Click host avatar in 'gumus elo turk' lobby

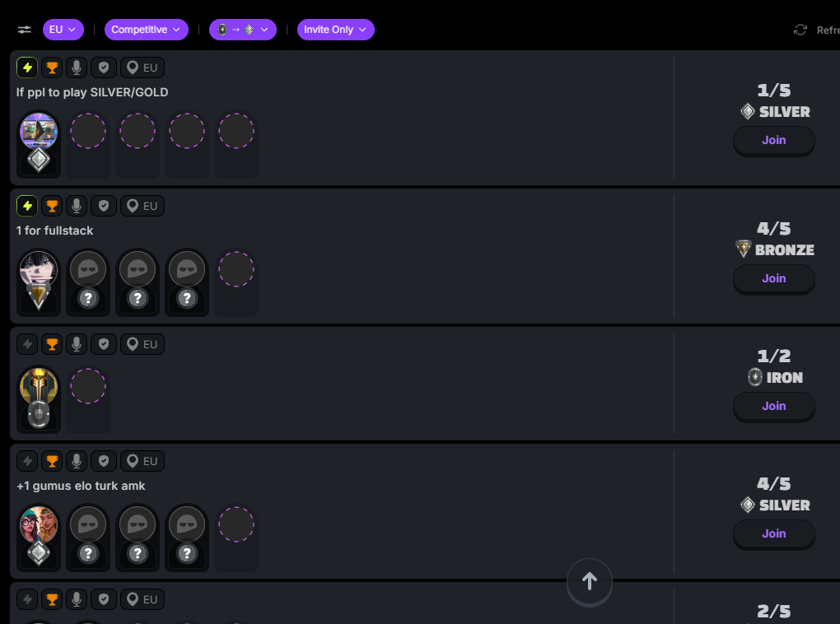click(39, 525)
